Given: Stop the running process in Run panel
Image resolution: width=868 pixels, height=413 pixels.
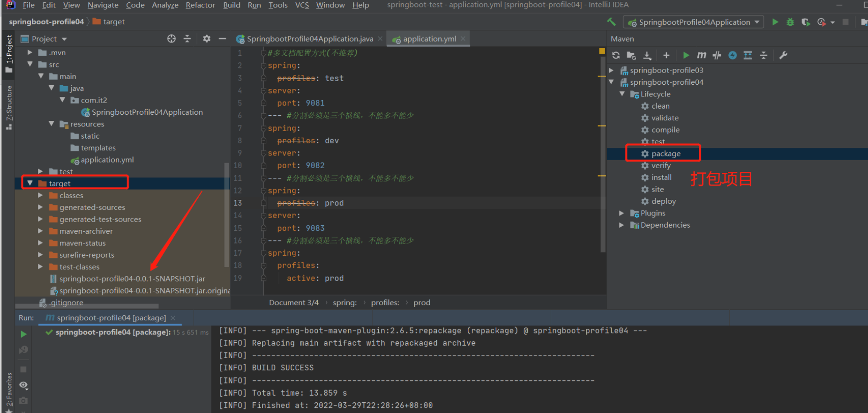Looking at the screenshot, I should [23, 369].
